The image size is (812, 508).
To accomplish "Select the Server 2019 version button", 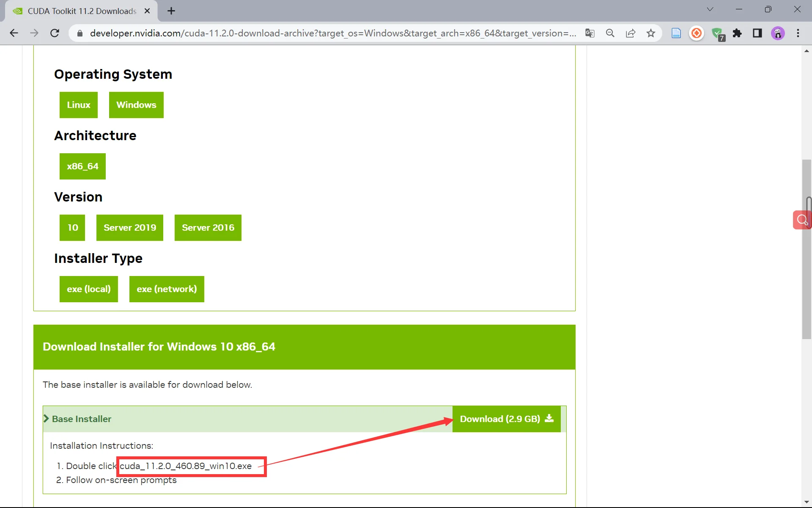I will pyautogui.click(x=130, y=228).
